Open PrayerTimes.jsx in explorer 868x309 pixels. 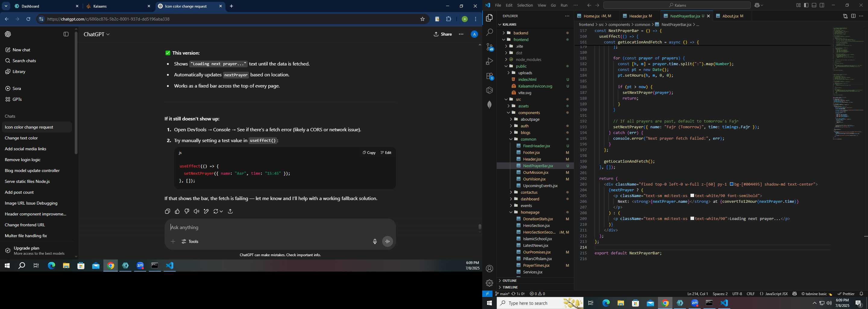point(536,266)
